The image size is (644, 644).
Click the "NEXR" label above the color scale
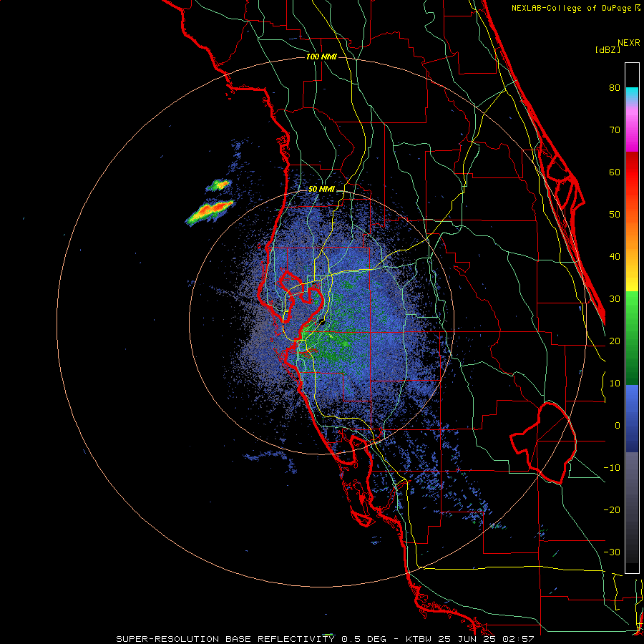(629, 43)
